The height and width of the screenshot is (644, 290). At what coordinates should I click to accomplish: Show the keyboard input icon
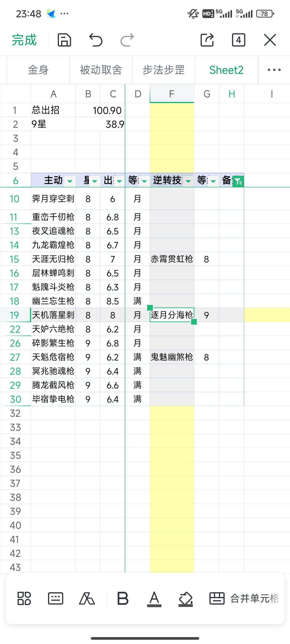56,598
